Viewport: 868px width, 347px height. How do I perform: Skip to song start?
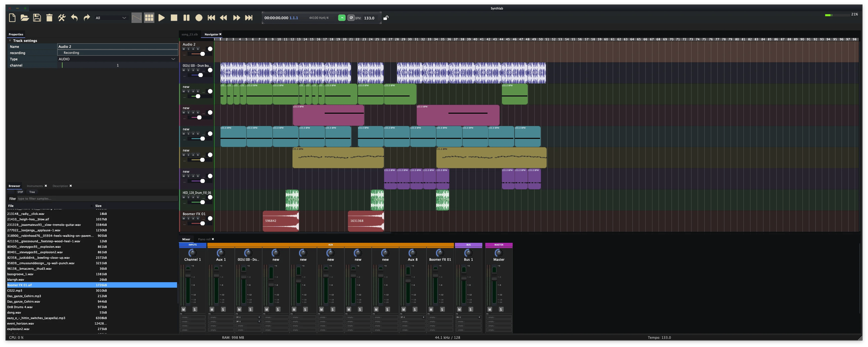click(211, 18)
